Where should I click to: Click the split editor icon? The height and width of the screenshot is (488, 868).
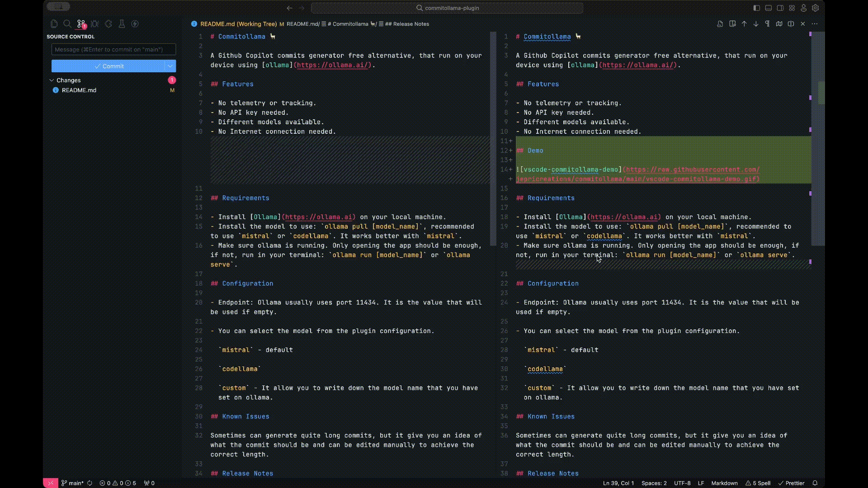tap(791, 24)
